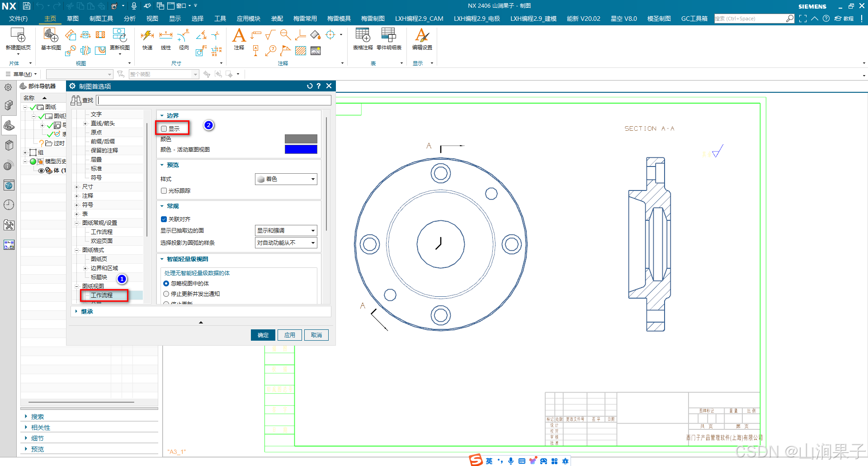Collapse the 预览 section

[x=162, y=165]
